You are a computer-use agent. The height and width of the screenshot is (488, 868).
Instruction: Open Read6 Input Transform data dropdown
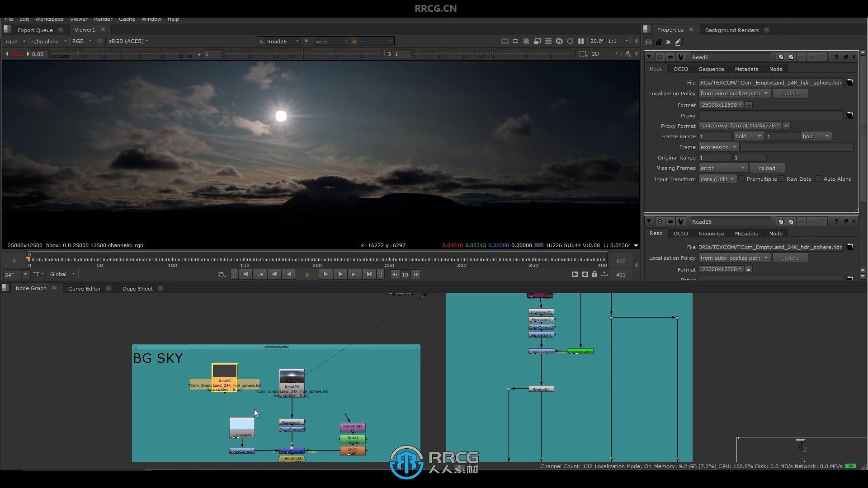point(717,179)
